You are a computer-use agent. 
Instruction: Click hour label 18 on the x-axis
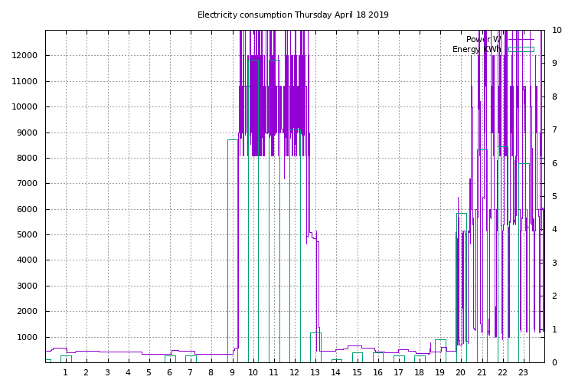[419, 372]
